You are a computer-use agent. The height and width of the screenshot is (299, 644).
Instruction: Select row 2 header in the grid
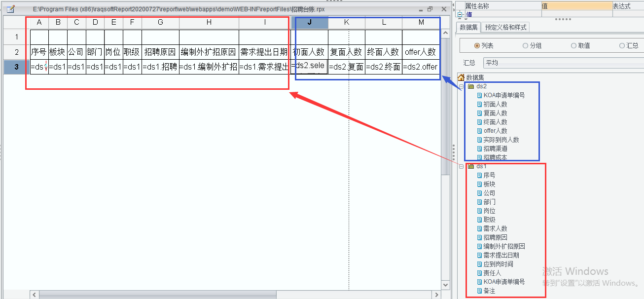pos(16,52)
